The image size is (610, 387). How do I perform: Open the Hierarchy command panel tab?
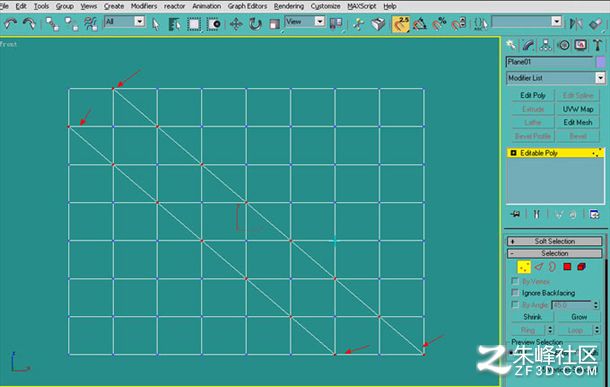tap(545, 46)
